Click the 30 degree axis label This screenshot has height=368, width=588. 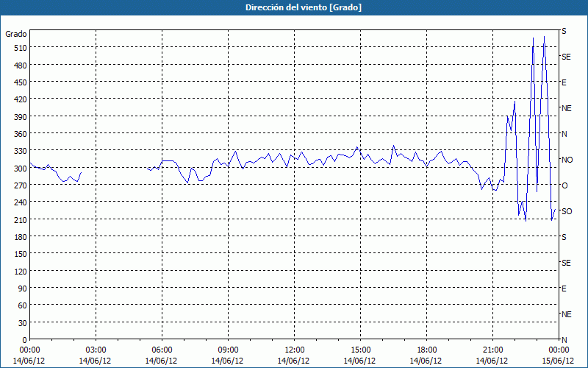[x=23, y=323]
